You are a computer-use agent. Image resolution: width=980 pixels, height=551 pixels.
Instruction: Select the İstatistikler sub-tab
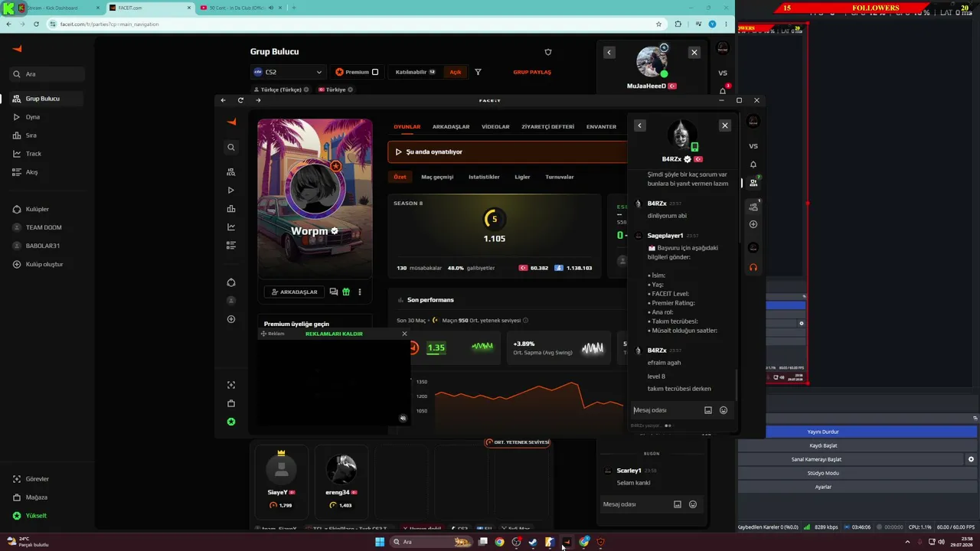pyautogui.click(x=484, y=177)
